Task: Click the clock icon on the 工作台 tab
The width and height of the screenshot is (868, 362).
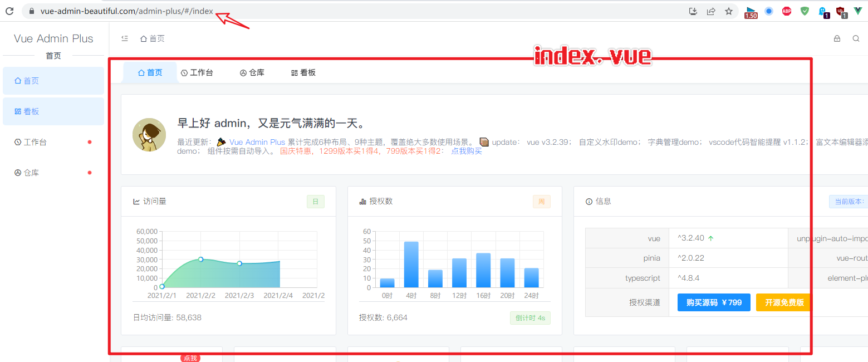Action: (x=184, y=73)
